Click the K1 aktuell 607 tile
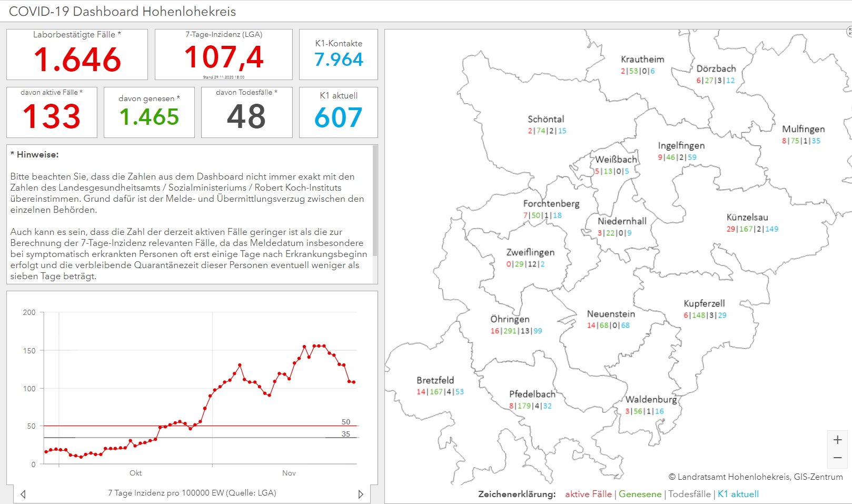The height and width of the screenshot is (504, 852). [339, 112]
